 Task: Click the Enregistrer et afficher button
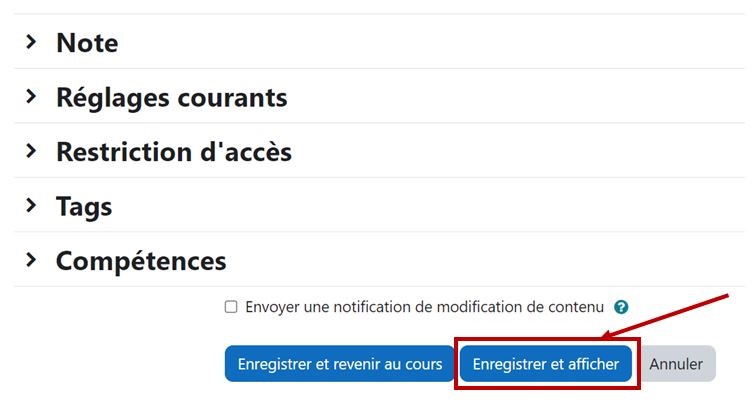click(545, 364)
